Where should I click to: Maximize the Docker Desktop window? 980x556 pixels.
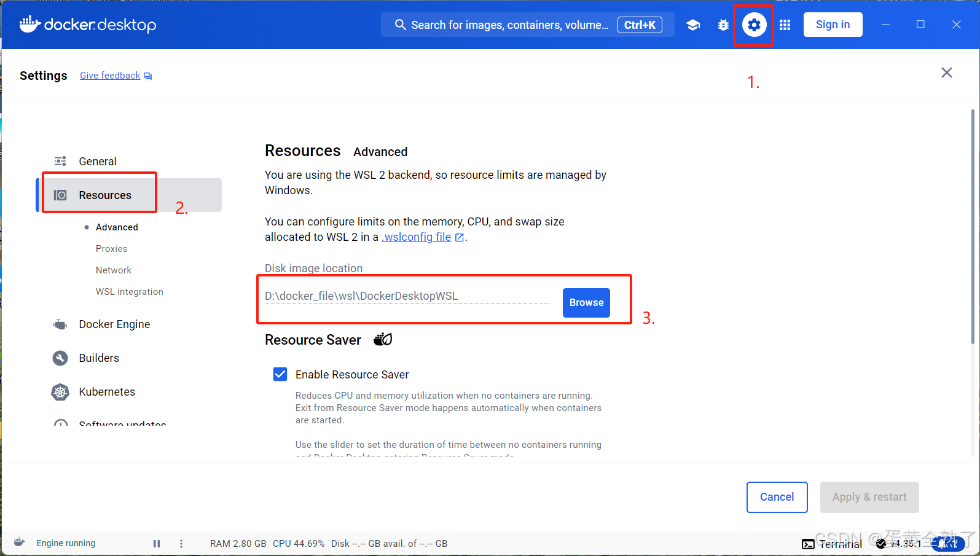coord(920,25)
